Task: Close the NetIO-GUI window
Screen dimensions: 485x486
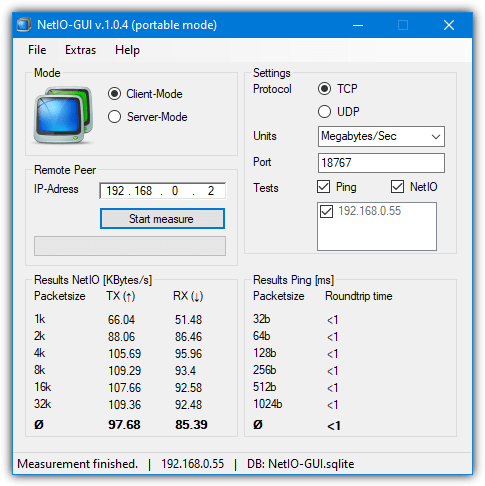Action: click(x=449, y=25)
